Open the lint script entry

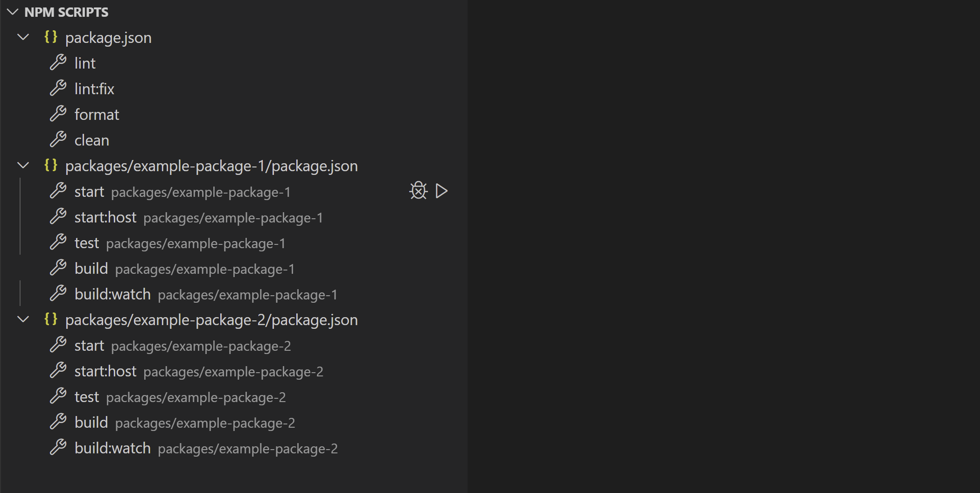pos(85,62)
